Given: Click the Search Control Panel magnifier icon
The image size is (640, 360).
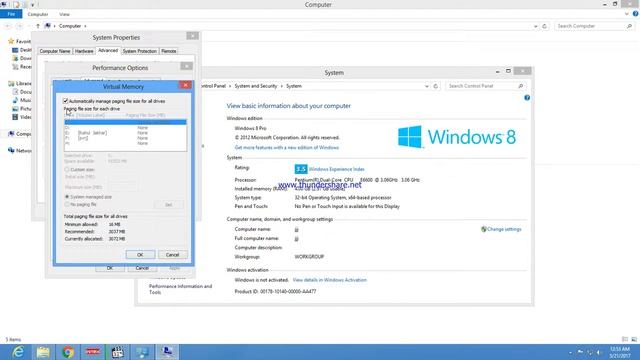Looking at the screenshot, I should [520, 86].
